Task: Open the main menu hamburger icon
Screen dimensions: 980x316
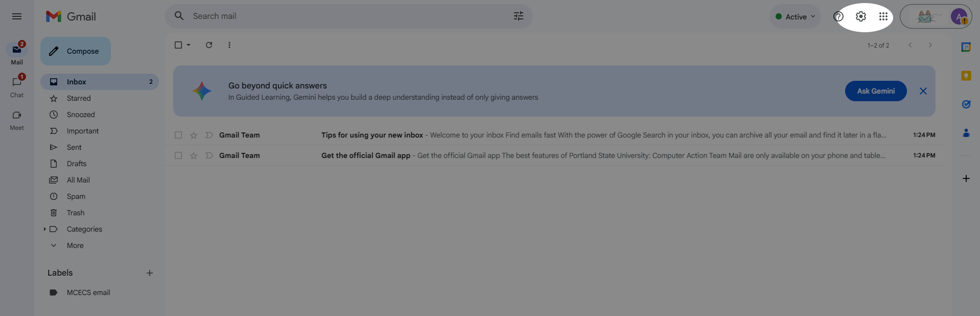Action: tap(17, 16)
